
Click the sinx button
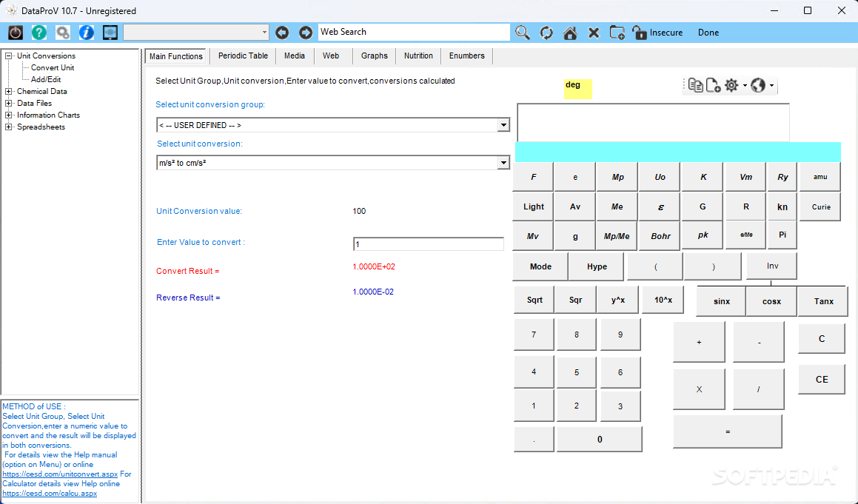(x=721, y=301)
